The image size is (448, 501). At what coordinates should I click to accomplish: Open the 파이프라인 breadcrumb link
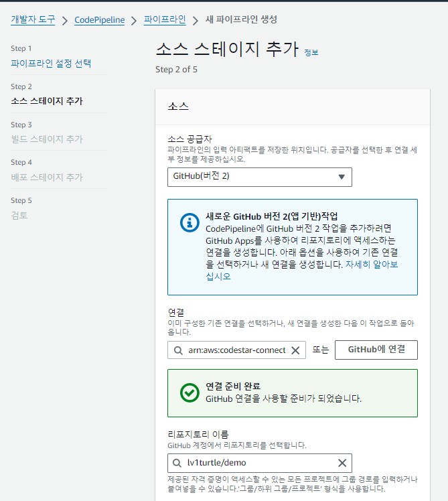[165, 20]
